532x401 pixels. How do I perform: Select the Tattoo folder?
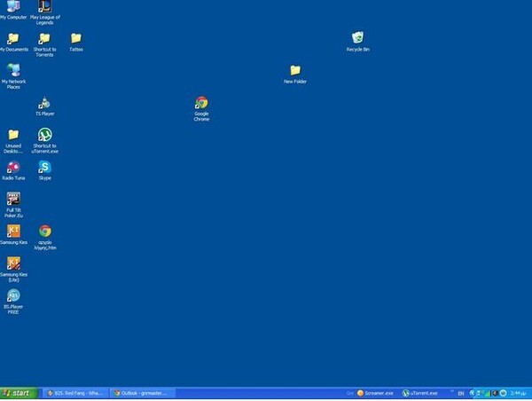tap(76, 38)
